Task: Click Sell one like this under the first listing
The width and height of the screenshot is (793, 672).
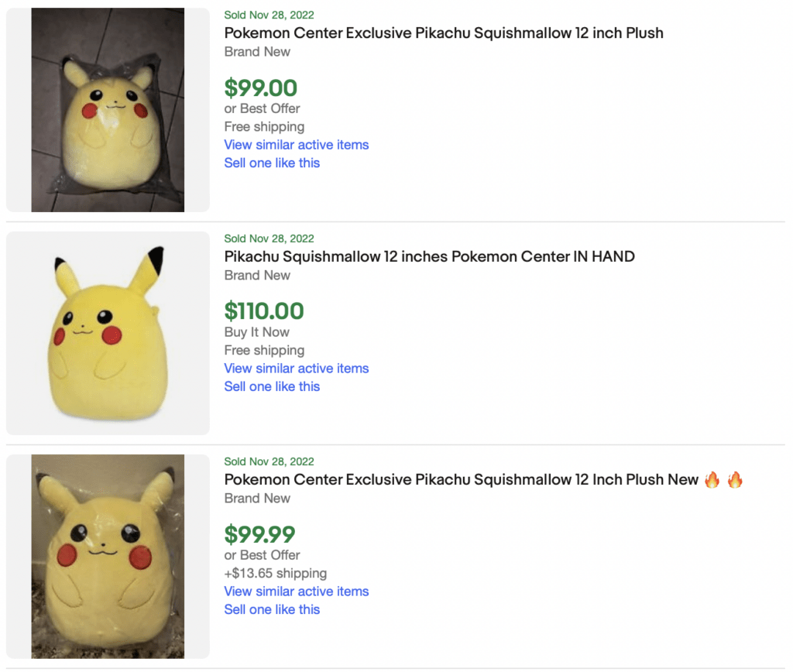Action: point(272,163)
